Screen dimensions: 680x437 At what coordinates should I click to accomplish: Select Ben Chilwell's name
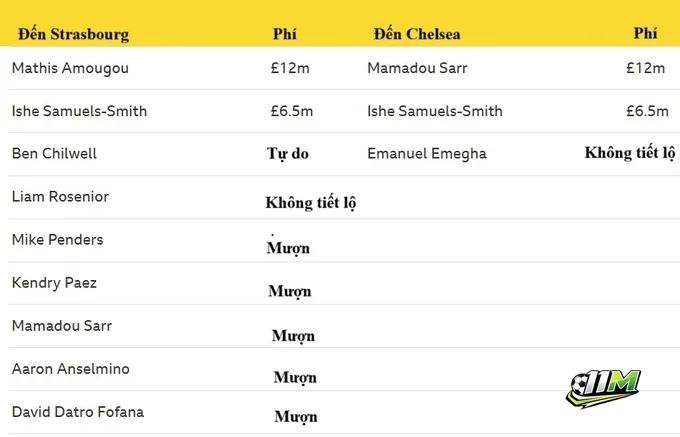[x=54, y=154]
